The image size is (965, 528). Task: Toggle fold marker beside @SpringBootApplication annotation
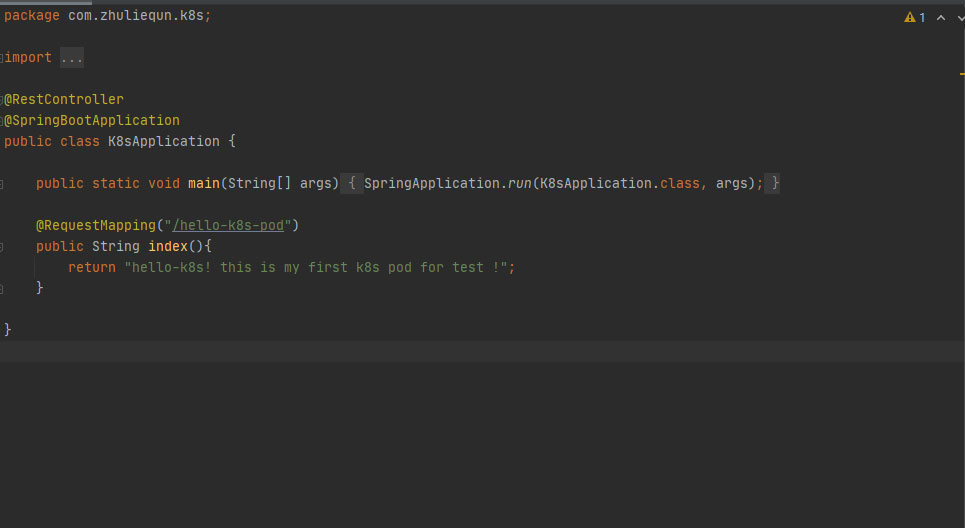[x=2, y=121]
